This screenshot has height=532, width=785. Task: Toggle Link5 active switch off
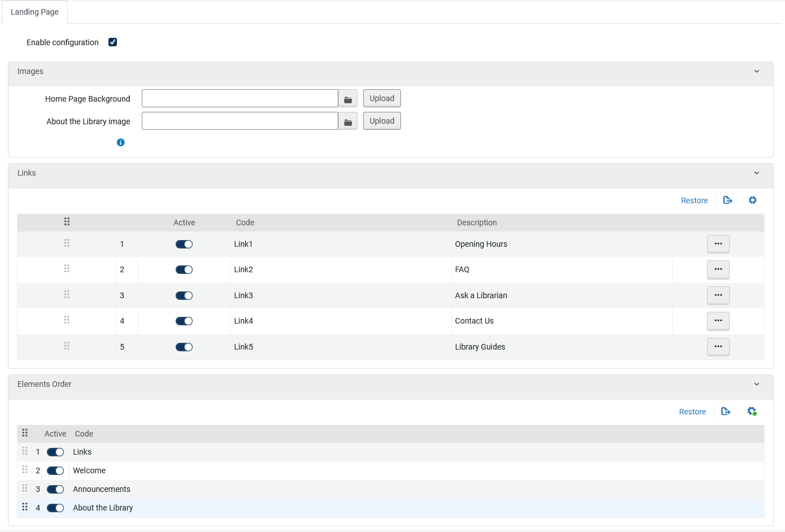point(184,347)
